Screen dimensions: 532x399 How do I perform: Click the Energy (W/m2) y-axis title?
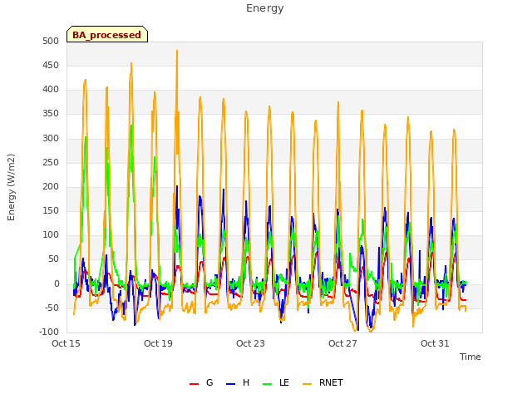(x=11, y=187)
